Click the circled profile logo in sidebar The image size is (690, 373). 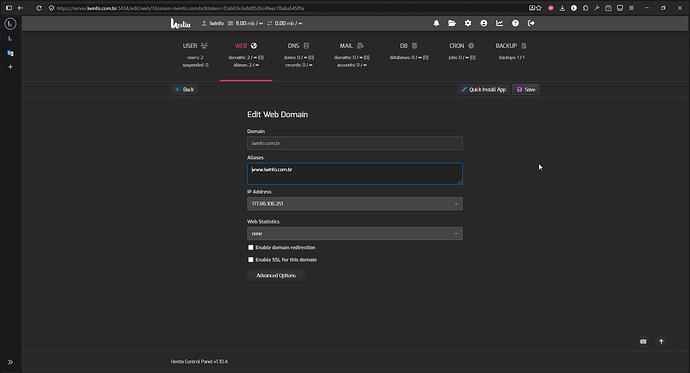[10, 24]
